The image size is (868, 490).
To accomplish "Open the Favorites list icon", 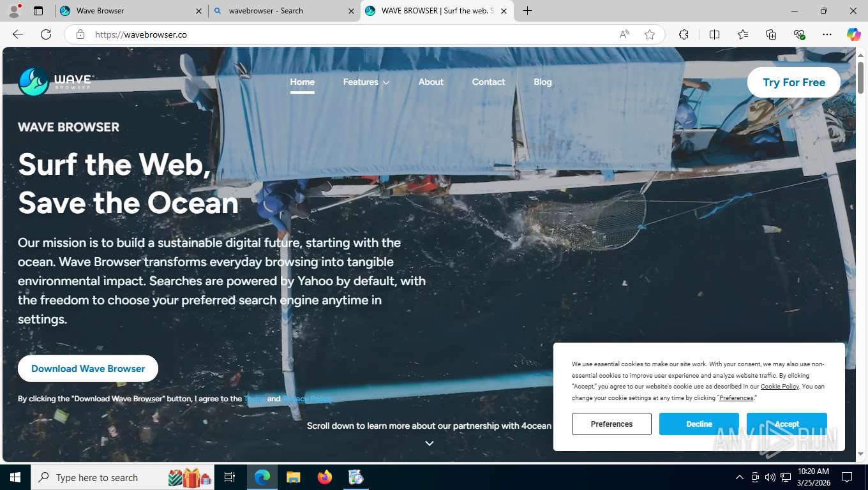I will [x=743, y=34].
